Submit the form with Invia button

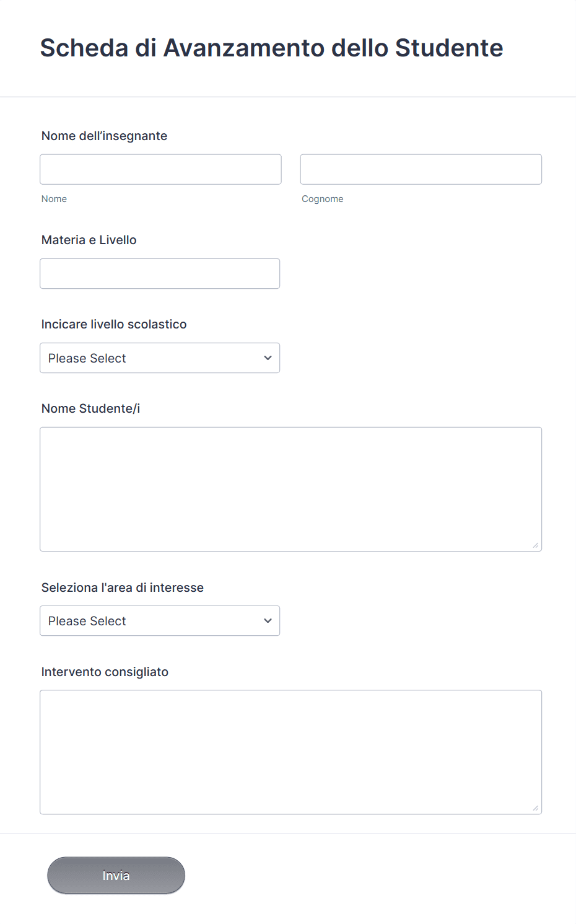[x=116, y=875]
